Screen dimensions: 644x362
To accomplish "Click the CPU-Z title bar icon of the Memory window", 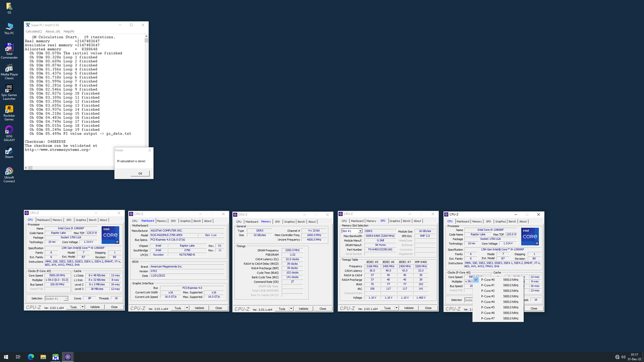I will (x=236, y=215).
